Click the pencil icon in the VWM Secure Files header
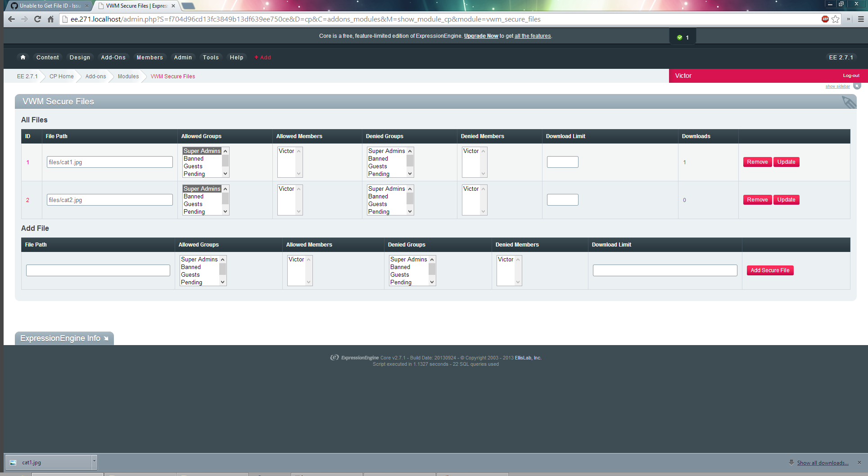Viewport: 868px width, 476px height. 849,102
